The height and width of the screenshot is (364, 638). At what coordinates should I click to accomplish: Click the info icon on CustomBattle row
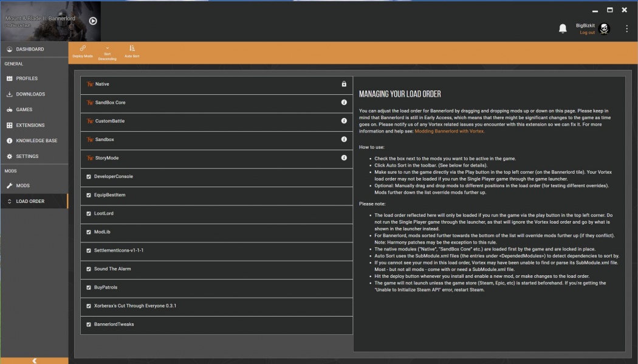(344, 121)
